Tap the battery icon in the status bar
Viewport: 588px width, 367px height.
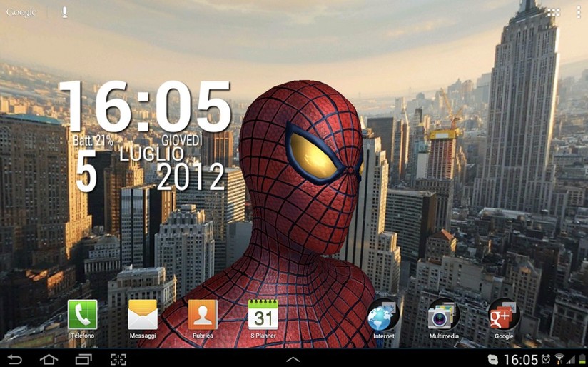click(x=581, y=359)
